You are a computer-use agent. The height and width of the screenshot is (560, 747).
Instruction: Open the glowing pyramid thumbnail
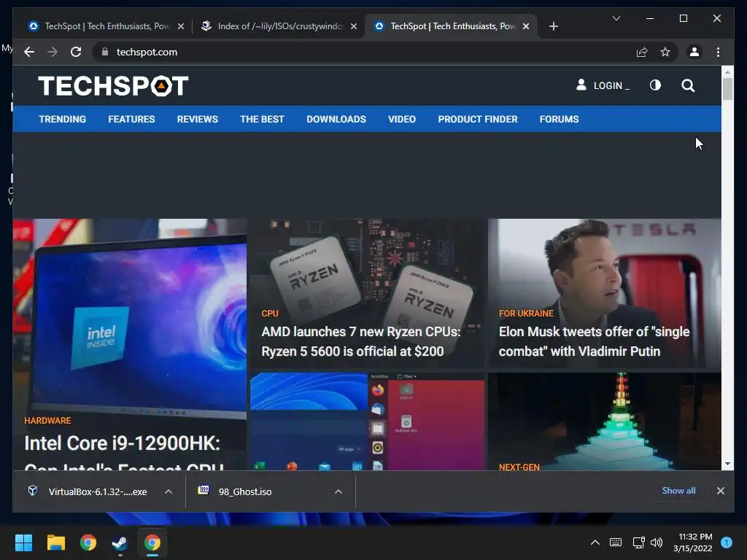pyautogui.click(x=605, y=421)
